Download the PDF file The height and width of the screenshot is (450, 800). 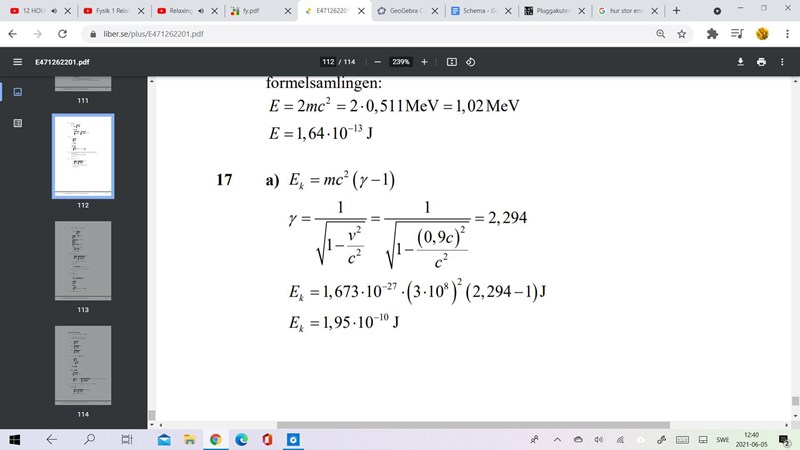[x=741, y=61]
